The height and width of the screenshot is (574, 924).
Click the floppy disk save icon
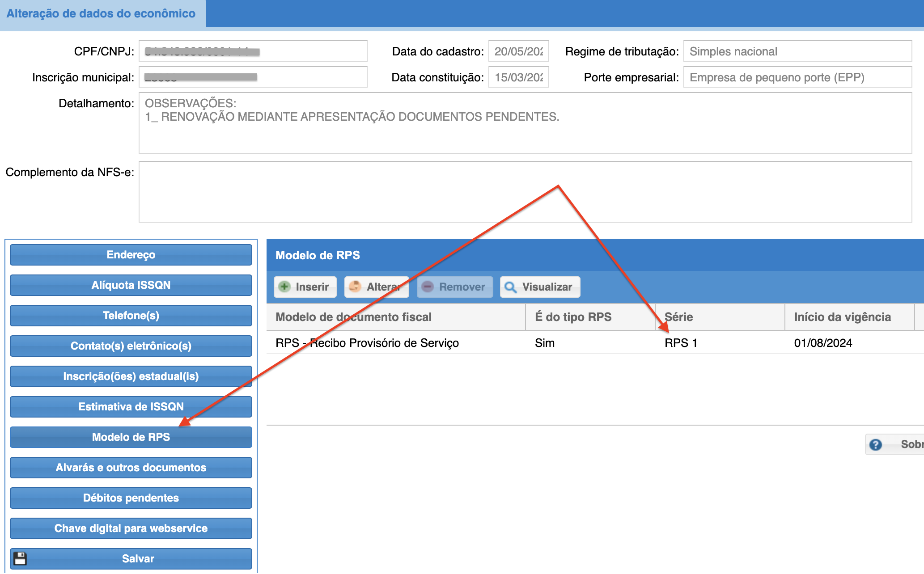pyautogui.click(x=20, y=558)
